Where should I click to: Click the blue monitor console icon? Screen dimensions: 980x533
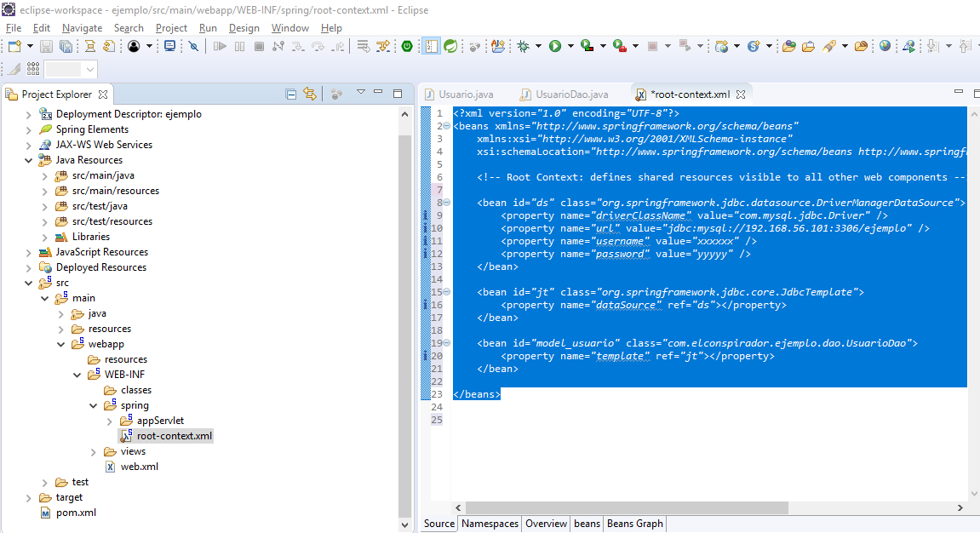pos(169,46)
